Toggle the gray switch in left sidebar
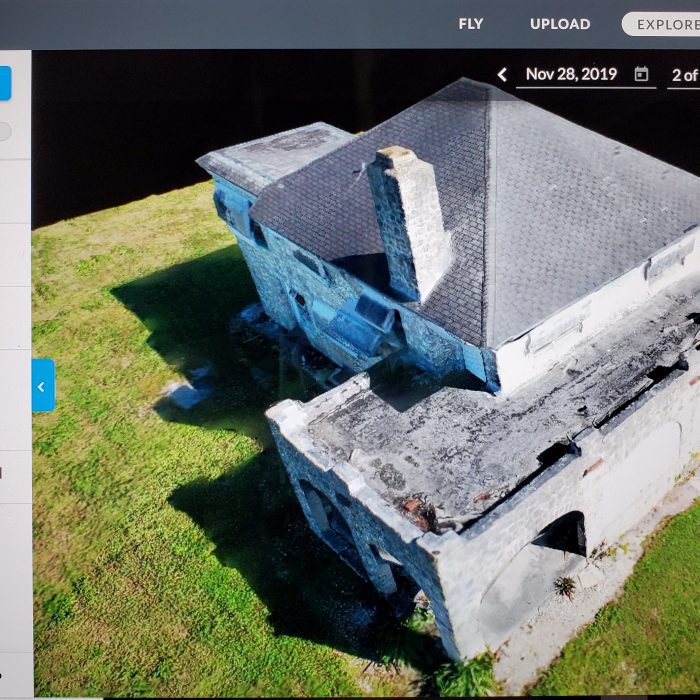 (x=5, y=131)
